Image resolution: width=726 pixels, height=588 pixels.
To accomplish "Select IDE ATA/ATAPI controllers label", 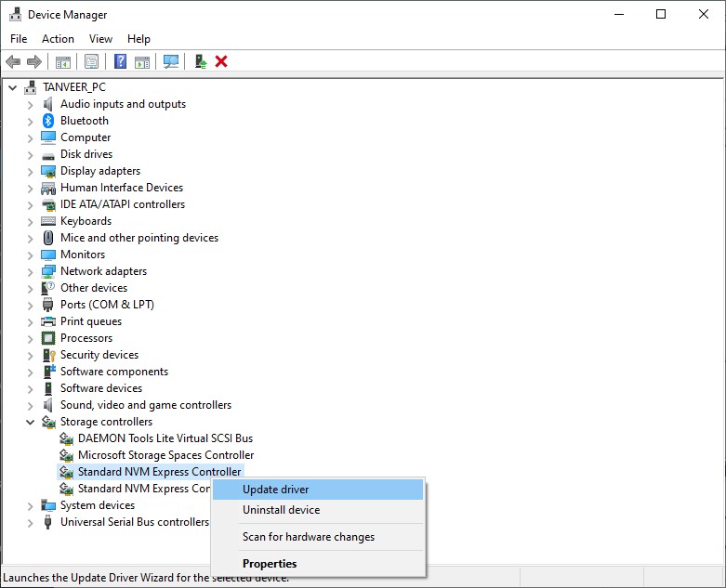I will point(123,204).
